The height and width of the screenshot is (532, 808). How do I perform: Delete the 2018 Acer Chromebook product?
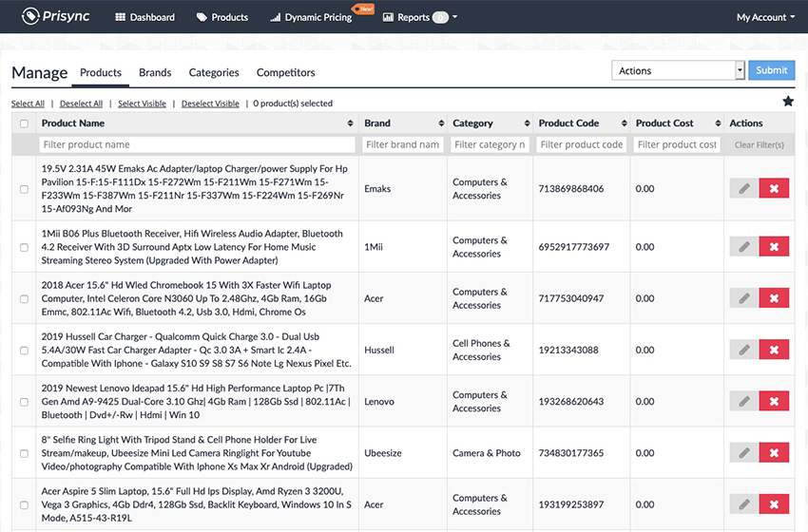(774, 298)
